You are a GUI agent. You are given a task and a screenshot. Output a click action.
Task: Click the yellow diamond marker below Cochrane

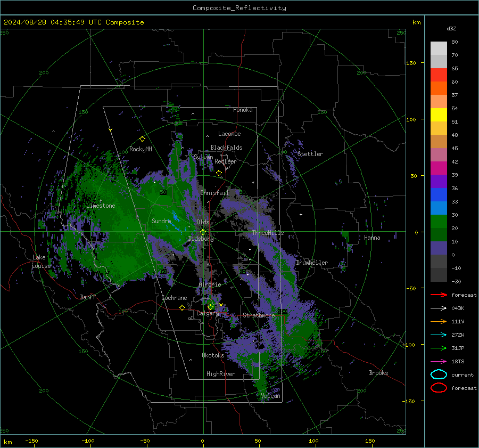182,307
